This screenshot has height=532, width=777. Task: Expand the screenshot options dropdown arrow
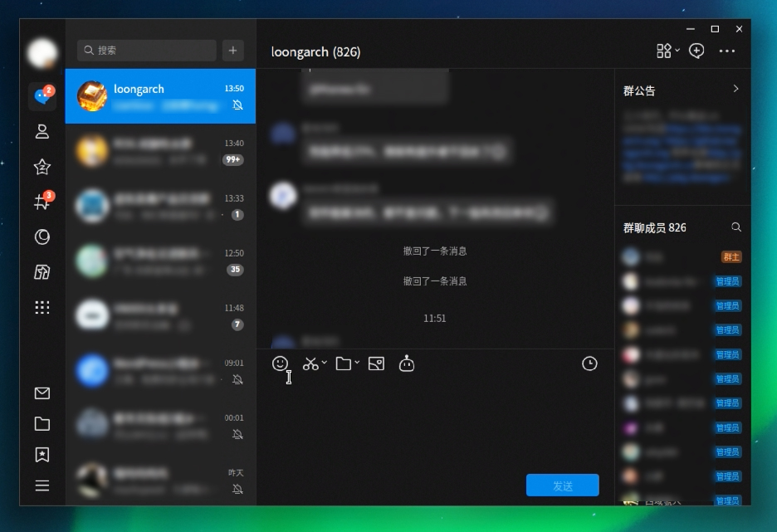point(325,364)
